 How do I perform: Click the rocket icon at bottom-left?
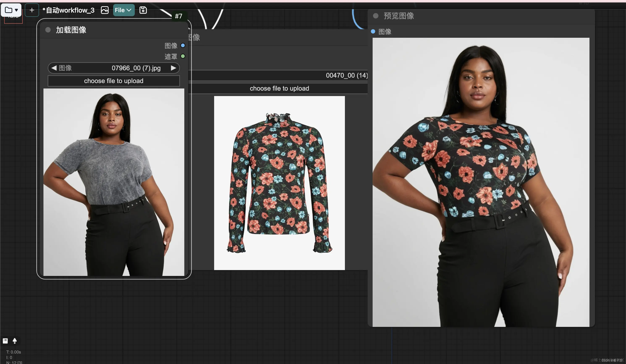coord(15,341)
